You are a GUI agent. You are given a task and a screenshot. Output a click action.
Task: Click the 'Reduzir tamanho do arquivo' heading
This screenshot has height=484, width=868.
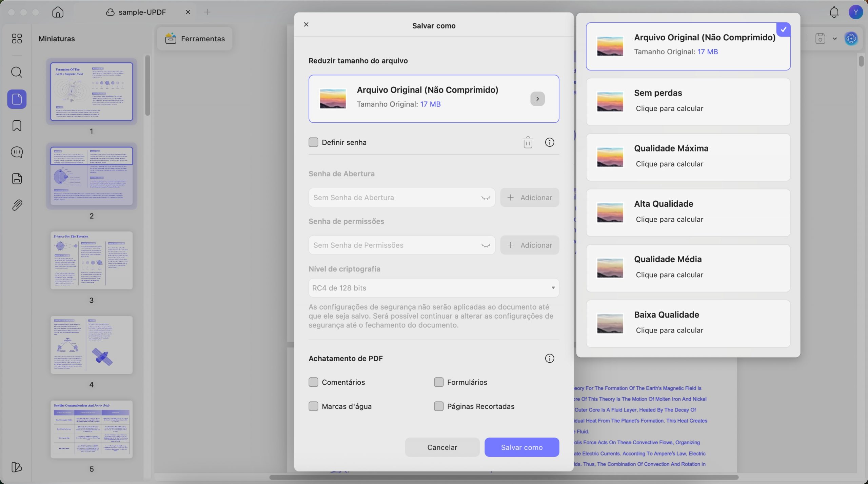point(358,61)
